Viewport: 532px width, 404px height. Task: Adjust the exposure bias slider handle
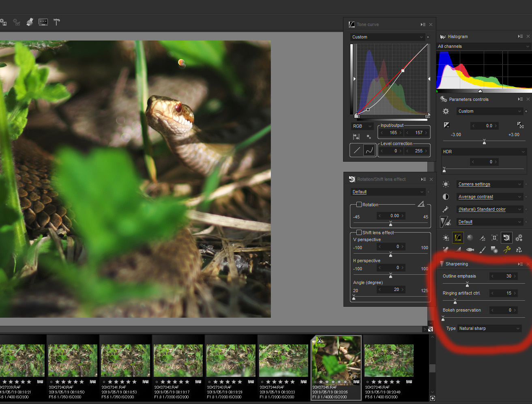[x=484, y=142]
